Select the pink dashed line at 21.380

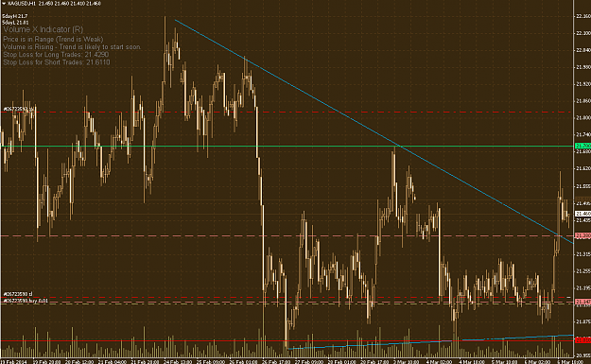point(287,235)
